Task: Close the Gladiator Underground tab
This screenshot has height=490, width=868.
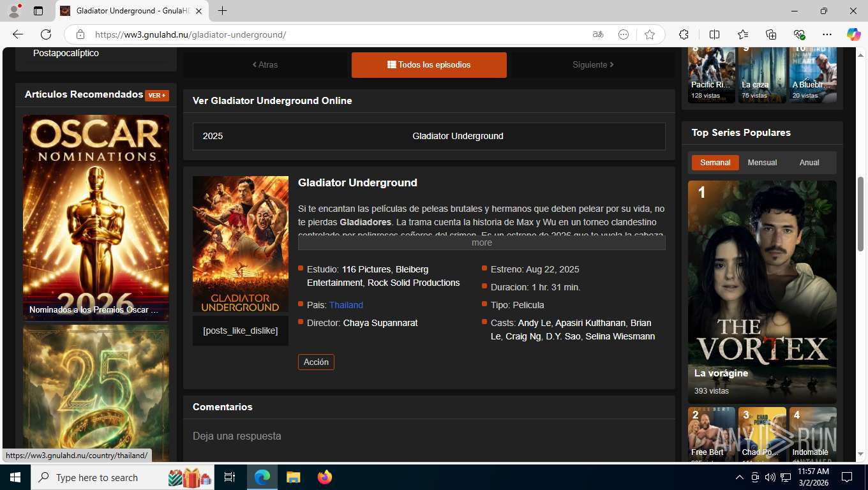Action: tap(198, 11)
